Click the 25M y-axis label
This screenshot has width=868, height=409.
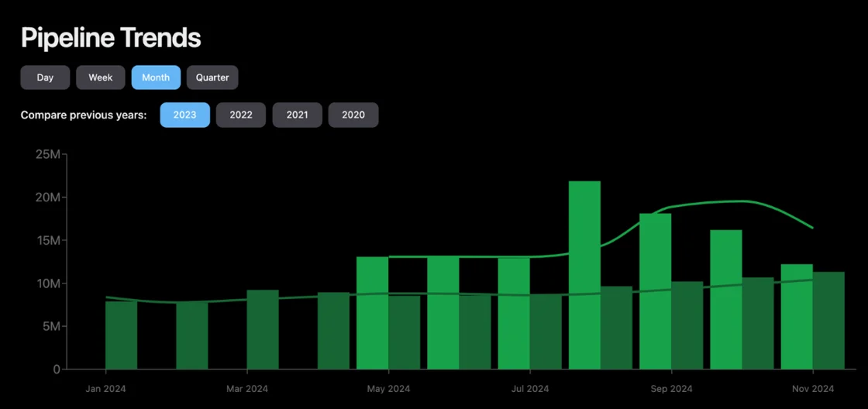(47, 155)
